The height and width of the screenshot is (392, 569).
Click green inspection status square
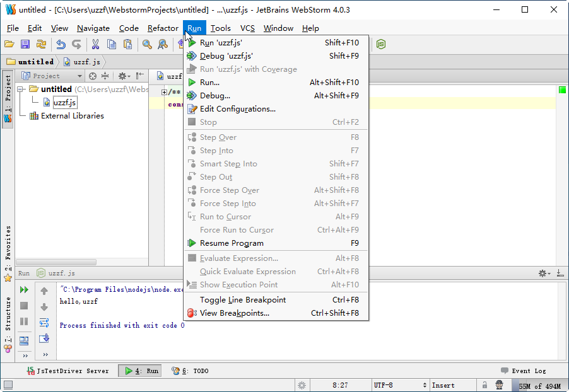[563, 89]
